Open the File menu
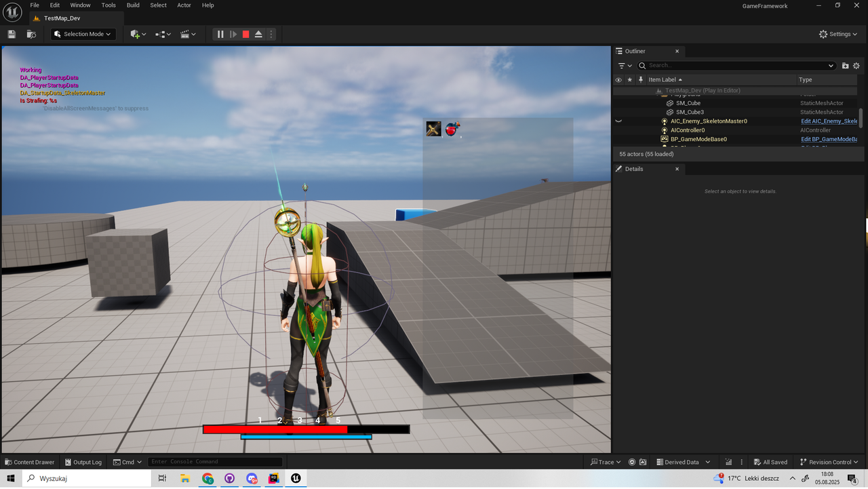 pyautogui.click(x=35, y=5)
